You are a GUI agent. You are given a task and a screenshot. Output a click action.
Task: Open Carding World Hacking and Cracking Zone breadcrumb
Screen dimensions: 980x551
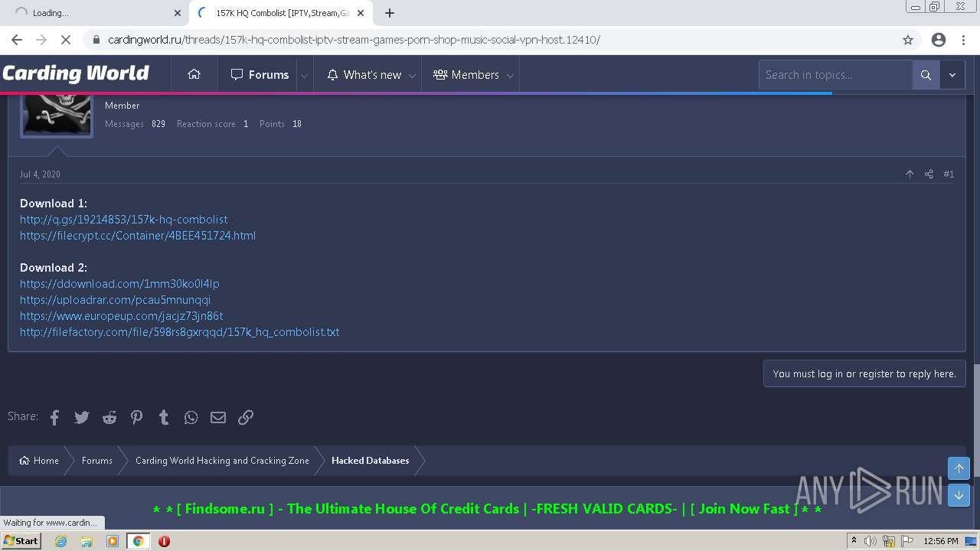[x=222, y=460]
